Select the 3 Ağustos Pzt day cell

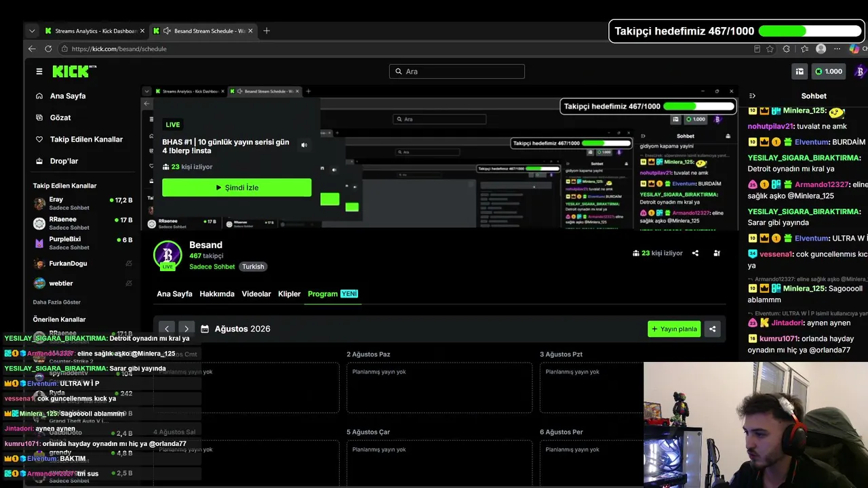[591, 388]
